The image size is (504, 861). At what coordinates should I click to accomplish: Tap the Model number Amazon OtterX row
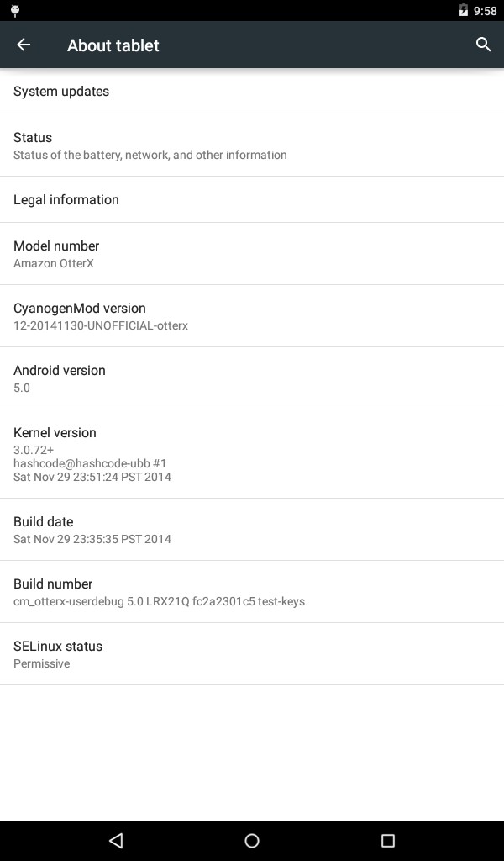[252, 254]
